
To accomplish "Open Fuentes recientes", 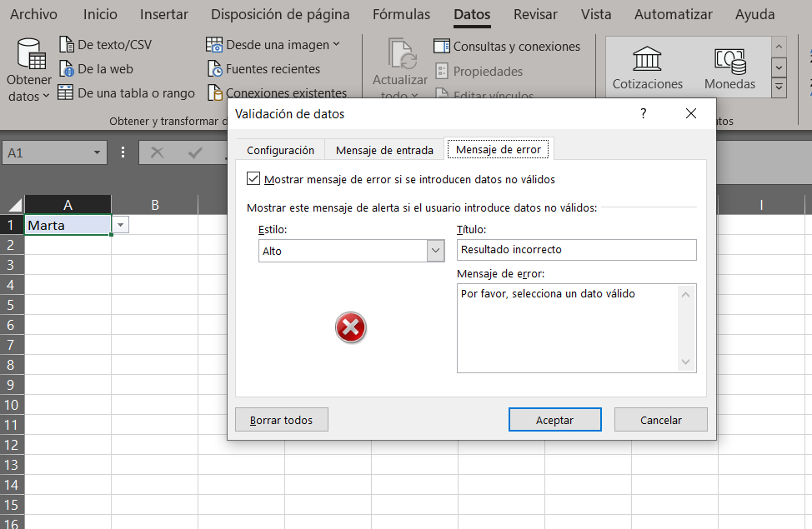I will (263, 69).
